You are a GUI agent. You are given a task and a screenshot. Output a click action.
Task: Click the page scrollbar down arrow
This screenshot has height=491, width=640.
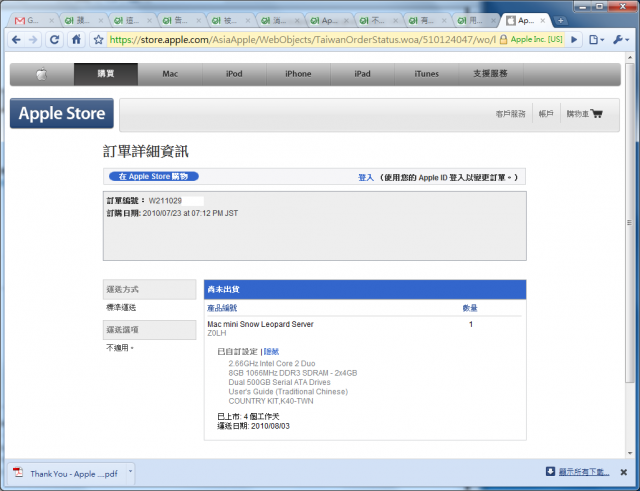tap(629, 453)
